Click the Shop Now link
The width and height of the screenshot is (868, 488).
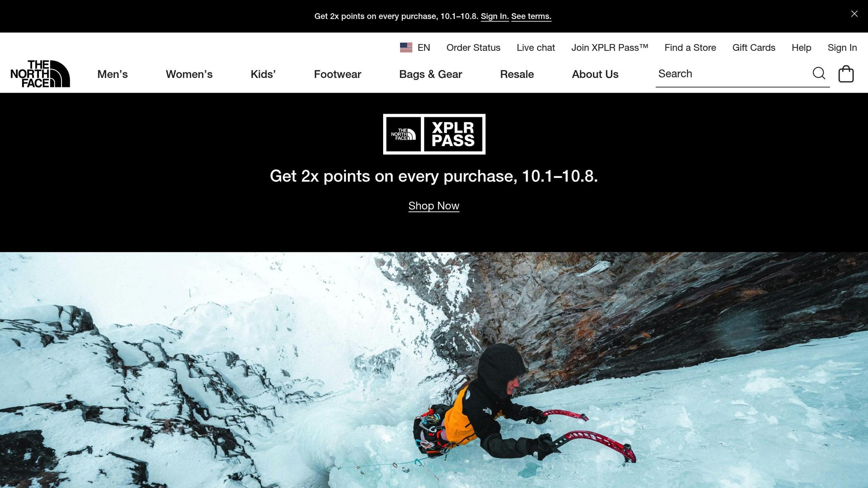pos(434,206)
